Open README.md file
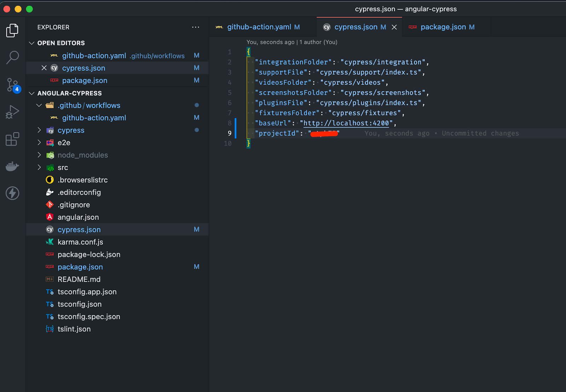 [x=117, y=279]
